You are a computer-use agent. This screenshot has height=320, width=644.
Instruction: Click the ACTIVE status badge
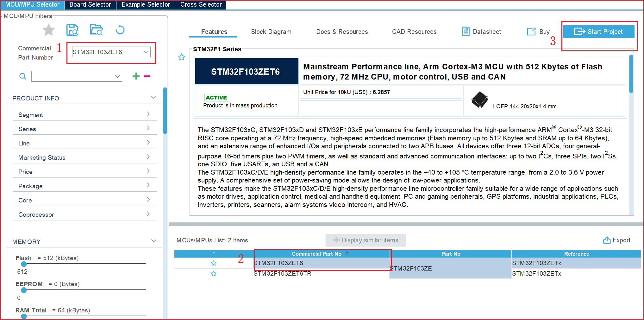(216, 98)
